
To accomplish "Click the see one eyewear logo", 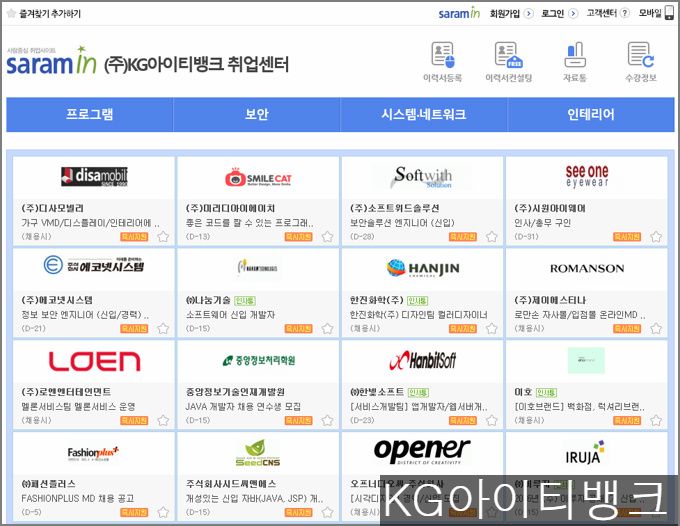I will [x=587, y=176].
